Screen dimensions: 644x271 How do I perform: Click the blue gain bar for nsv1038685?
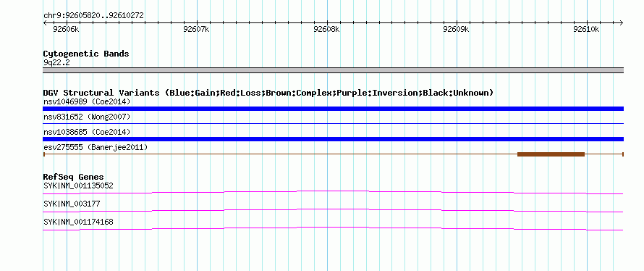pos(333,139)
